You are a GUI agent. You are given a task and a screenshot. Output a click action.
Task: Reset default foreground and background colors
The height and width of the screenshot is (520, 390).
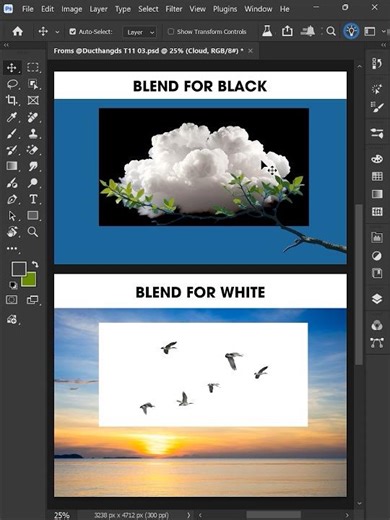pos(13,285)
